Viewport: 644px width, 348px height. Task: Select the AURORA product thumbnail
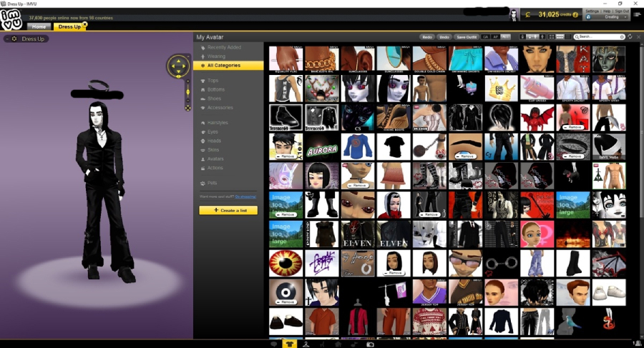321,147
